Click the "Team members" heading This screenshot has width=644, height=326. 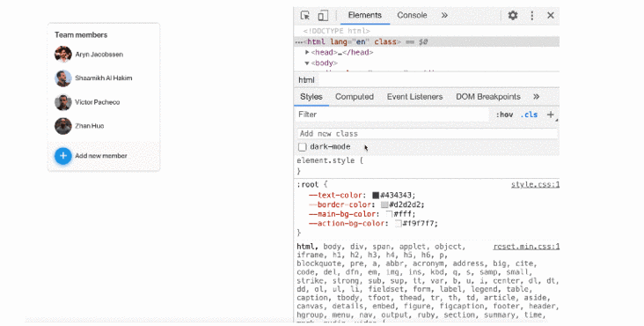tap(81, 35)
